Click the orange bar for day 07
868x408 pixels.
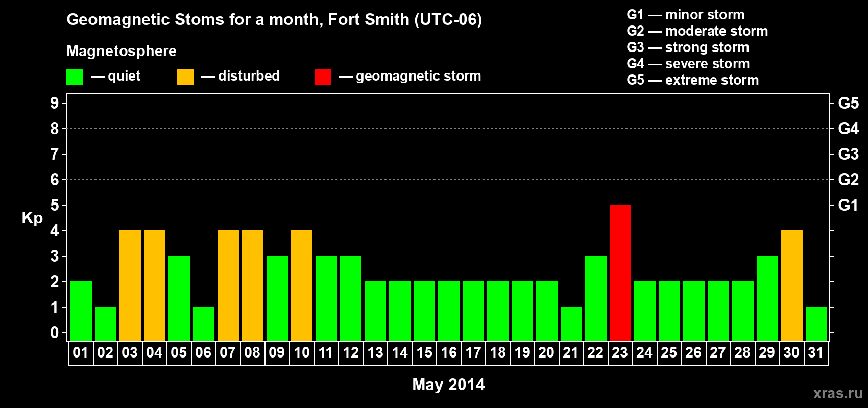click(x=228, y=285)
